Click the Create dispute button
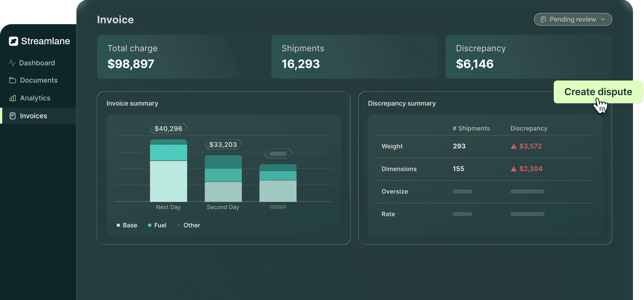This screenshot has height=300, width=644. 598,92
